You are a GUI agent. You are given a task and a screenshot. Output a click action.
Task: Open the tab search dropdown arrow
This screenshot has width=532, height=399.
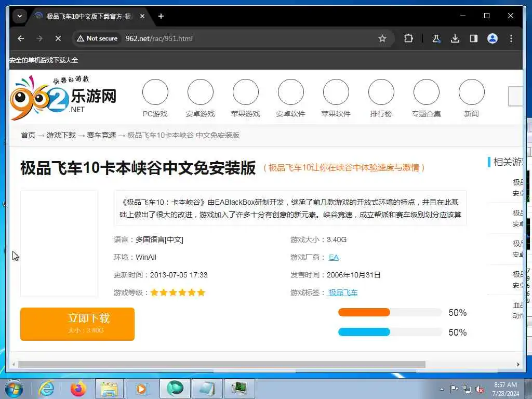(x=20, y=16)
